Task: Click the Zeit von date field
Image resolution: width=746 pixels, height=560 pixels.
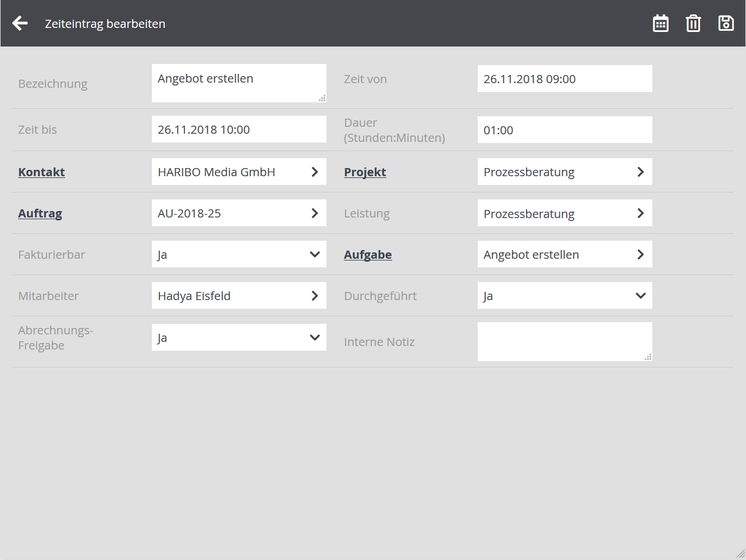Action: coord(565,79)
